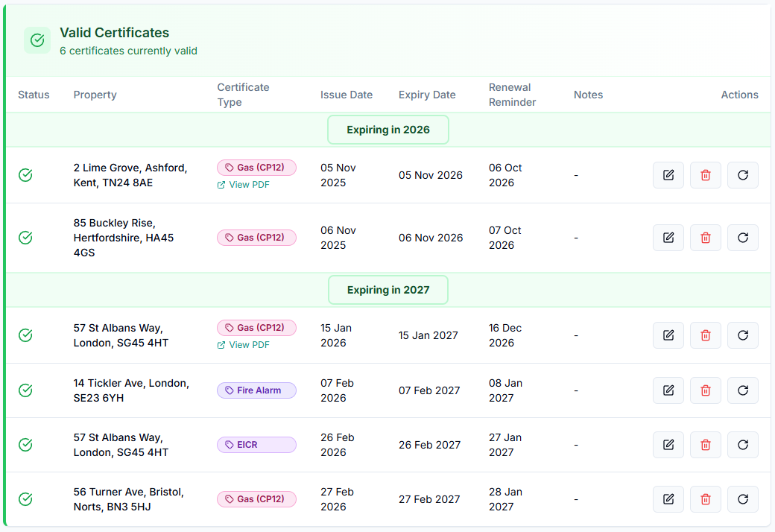Click the EICR certificate type tag
The image size is (775, 532).
pyautogui.click(x=256, y=445)
